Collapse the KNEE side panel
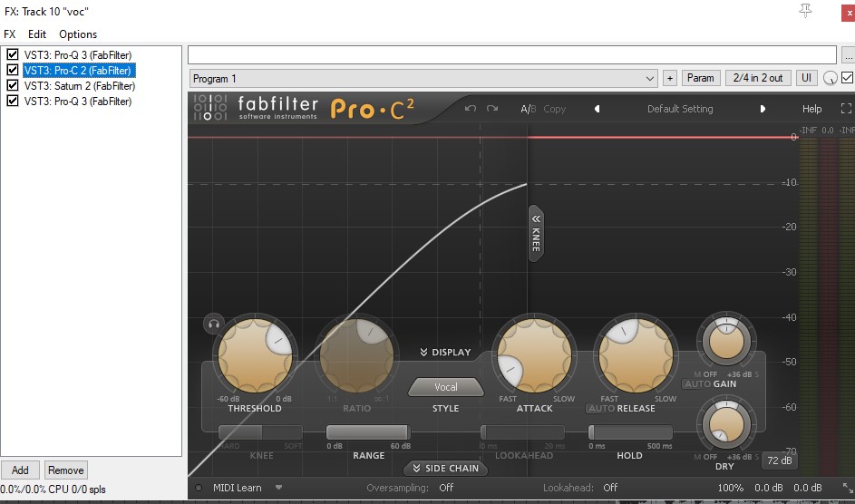The height and width of the screenshot is (504, 855). click(x=536, y=233)
